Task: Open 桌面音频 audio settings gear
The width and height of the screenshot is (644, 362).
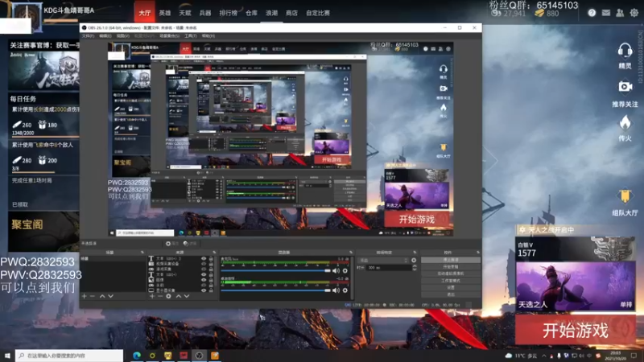Action: pyautogui.click(x=345, y=290)
